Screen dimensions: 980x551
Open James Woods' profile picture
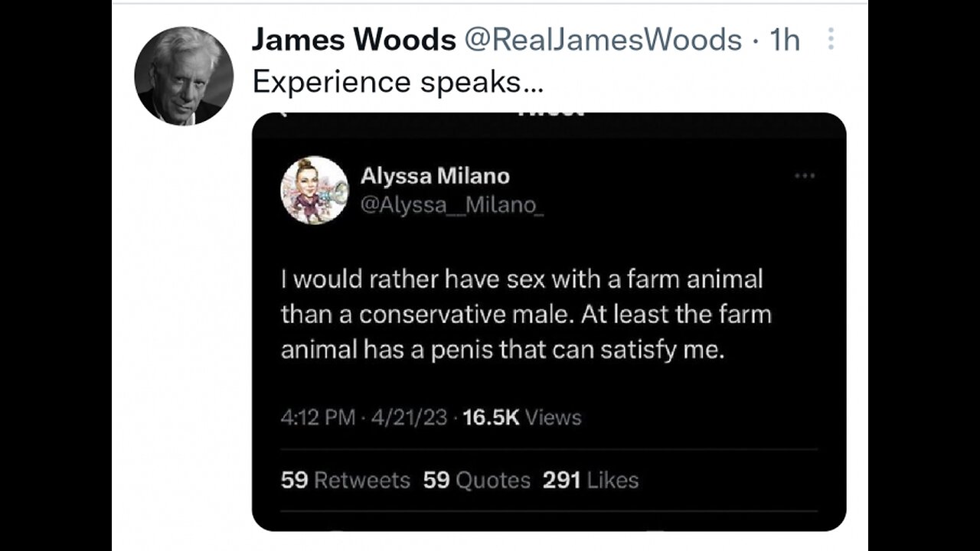pos(184,77)
